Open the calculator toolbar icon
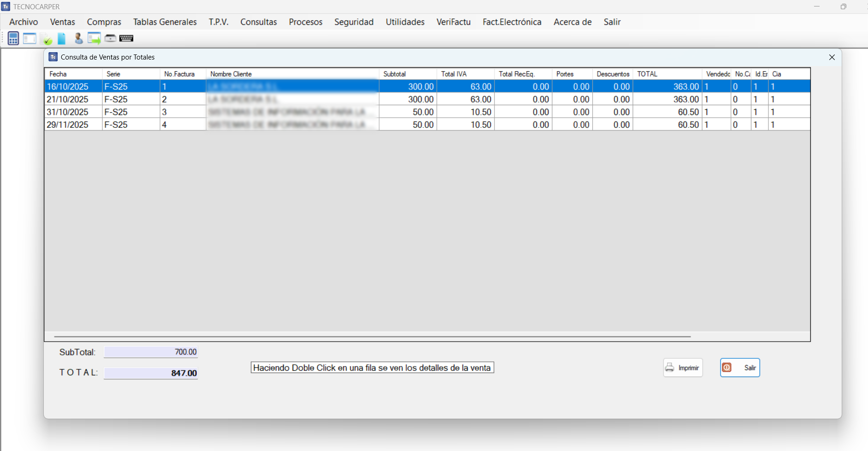868x451 pixels. pos(13,39)
